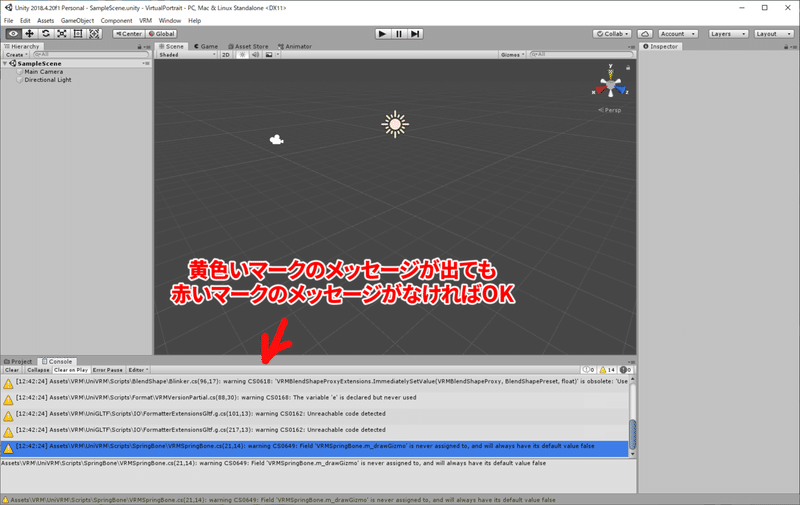The image size is (800, 505).
Task: Toggle scene audio speaker icon
Action: [256, 55]
